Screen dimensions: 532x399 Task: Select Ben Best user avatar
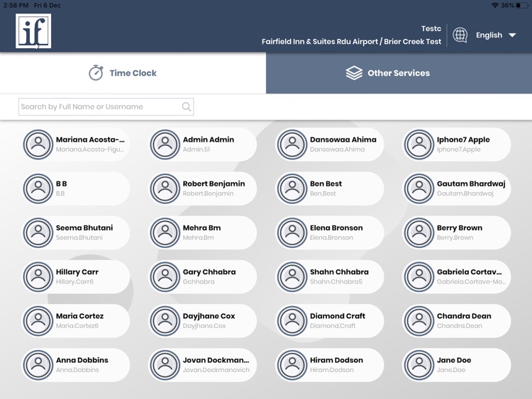tap(292, 189)
